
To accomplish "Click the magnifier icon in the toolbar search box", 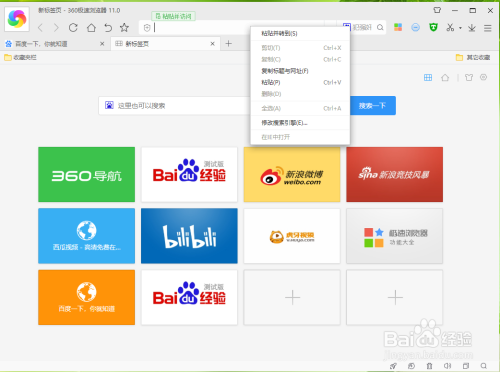I will pos(380,28).
